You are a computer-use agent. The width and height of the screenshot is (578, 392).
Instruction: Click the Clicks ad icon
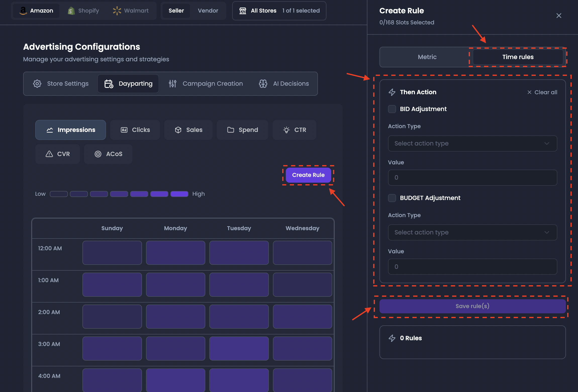[x=124, y=130]
